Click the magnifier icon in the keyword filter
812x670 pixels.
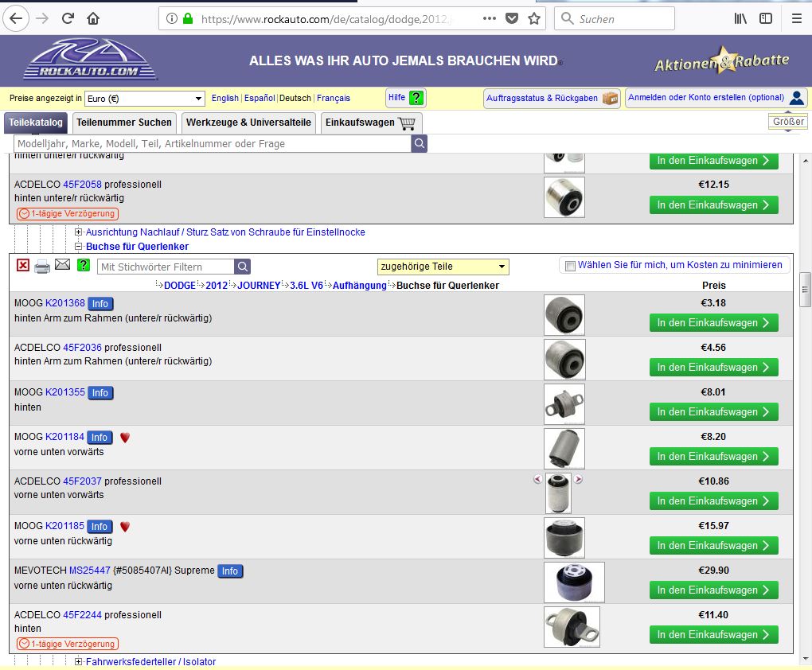[x=243, y=267]
